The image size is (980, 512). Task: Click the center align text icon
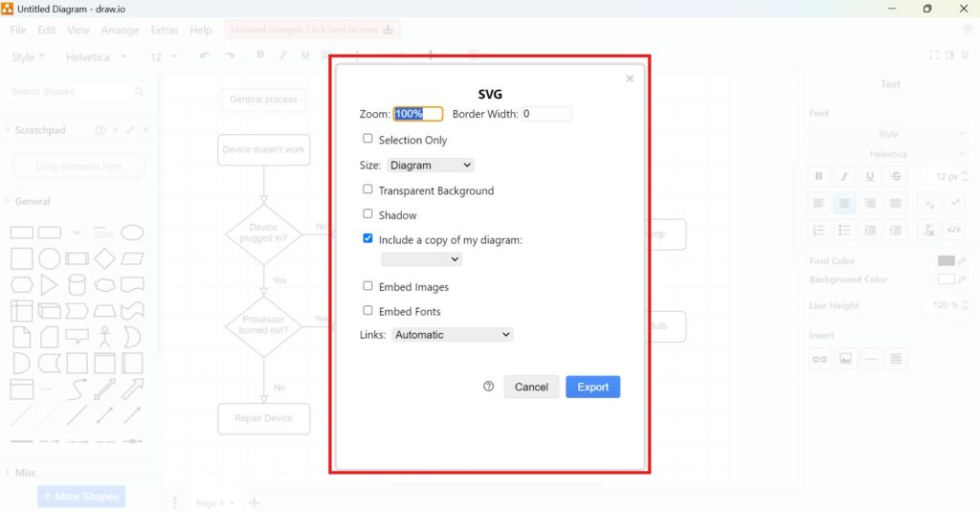pyautogui.click(x=844, y=203)
